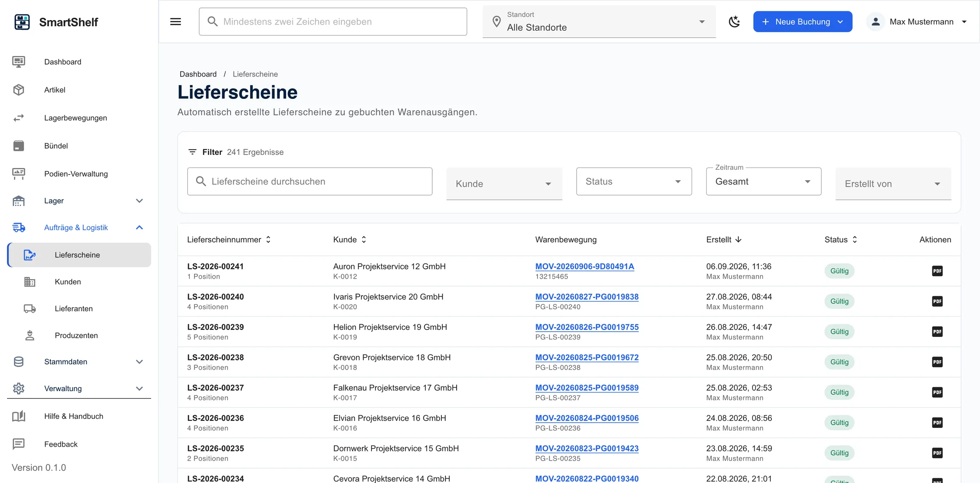
Task: Click the Bündel sidebar icon
Action: point(18,146)
